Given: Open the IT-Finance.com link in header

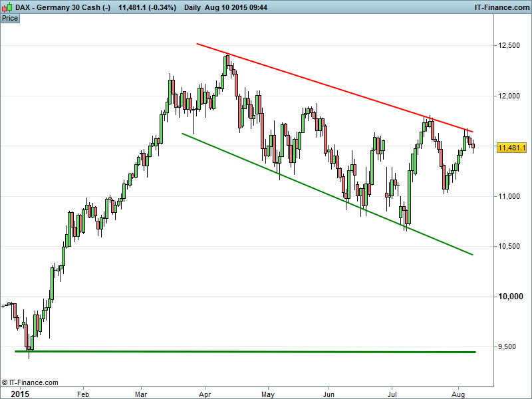Looking at the screenshot, I should pyautogui.click(x=501, y=7).
